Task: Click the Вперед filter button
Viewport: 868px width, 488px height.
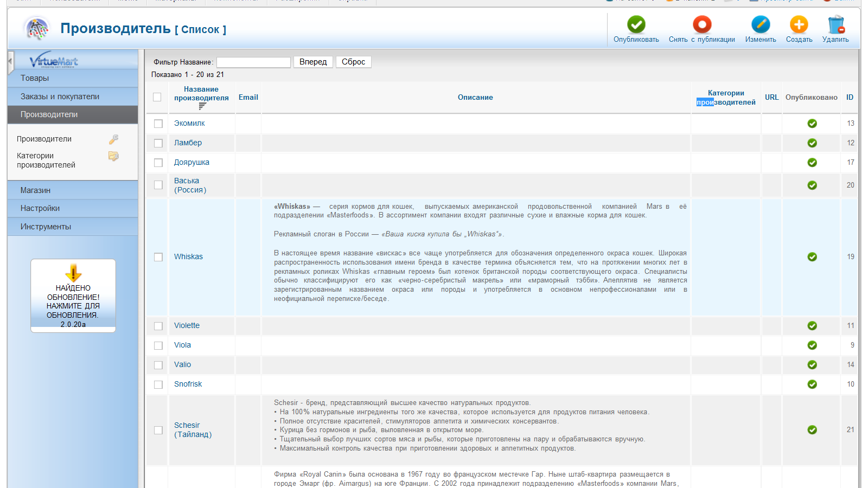Action: (x=313, y=62)
